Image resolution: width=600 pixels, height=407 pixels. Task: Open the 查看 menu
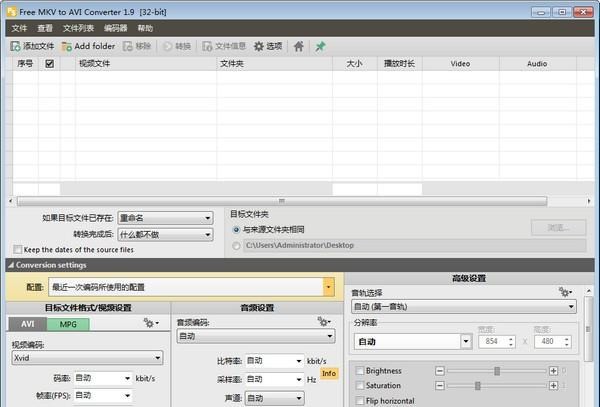click(x=45, y=28)
